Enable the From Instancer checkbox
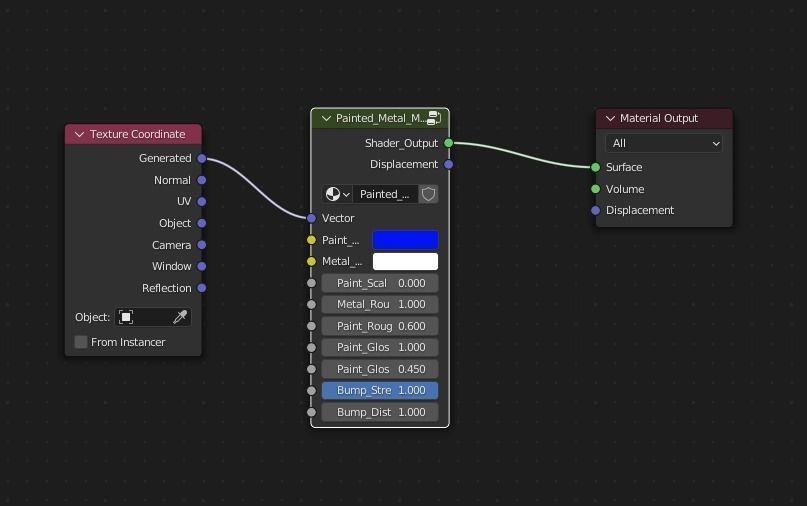Viewport: 807px width, 506px height. click(81, 342)
